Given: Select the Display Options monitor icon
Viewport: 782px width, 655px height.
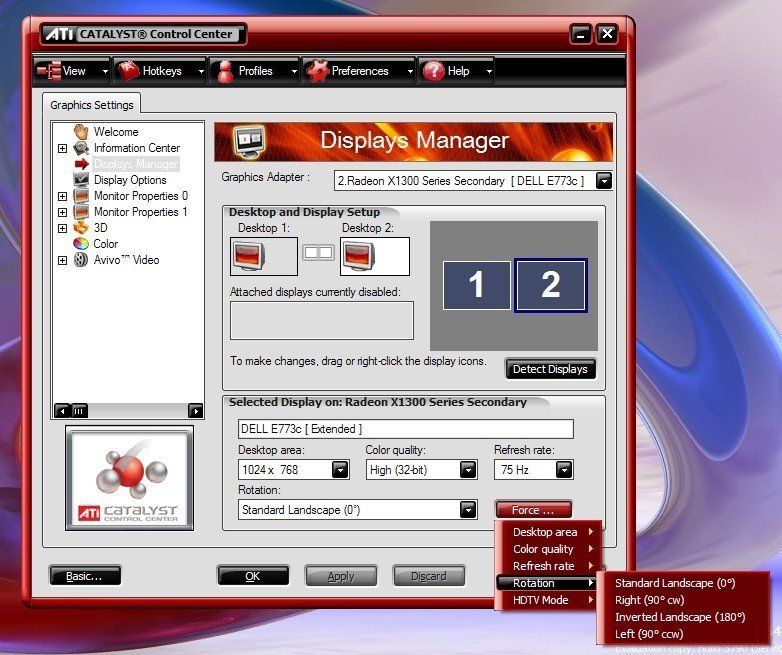Looking at the screenshot, I should [81, 180].
